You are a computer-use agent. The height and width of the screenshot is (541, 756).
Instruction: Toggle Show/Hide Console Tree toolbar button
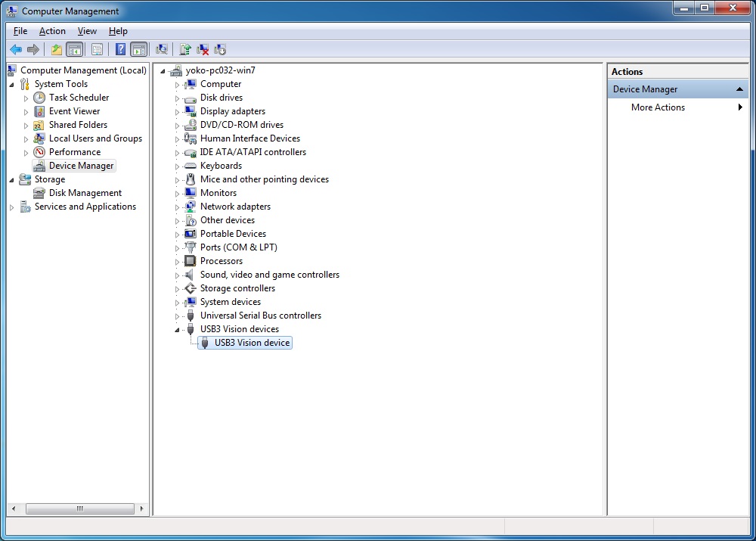(x=75, y=49)
